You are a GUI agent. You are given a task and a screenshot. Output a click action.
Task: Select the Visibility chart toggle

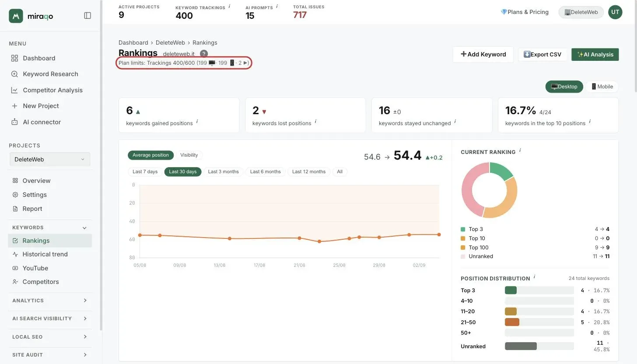[189, 155]
